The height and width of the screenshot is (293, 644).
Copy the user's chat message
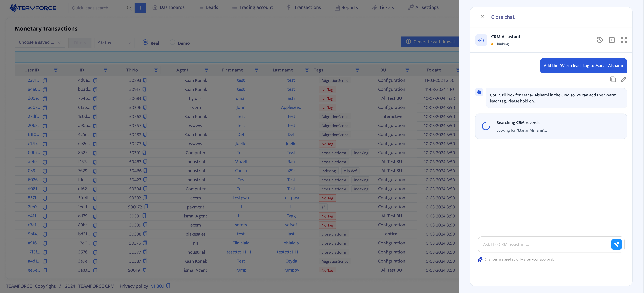(613, 79)
